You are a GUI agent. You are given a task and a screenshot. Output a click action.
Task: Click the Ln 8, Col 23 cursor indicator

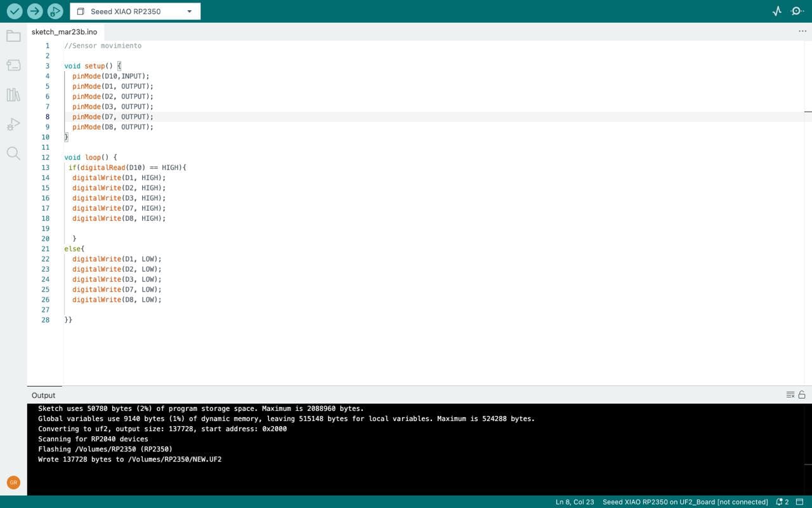coord(575,502)
